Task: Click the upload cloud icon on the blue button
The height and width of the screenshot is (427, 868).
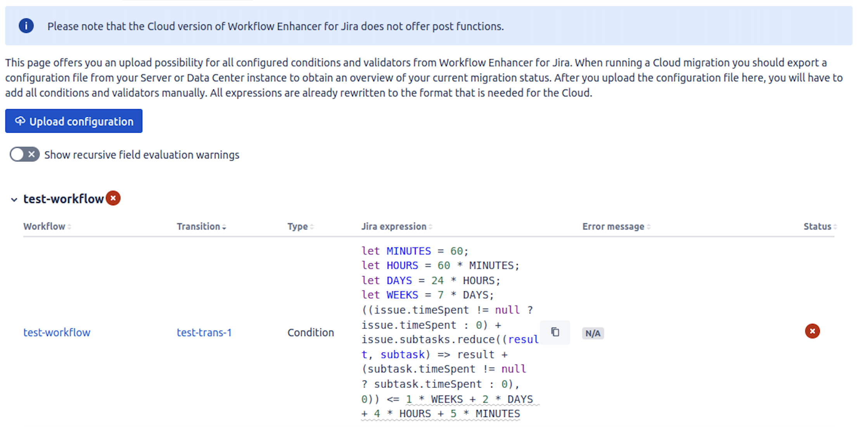Action: coord(21,121)
